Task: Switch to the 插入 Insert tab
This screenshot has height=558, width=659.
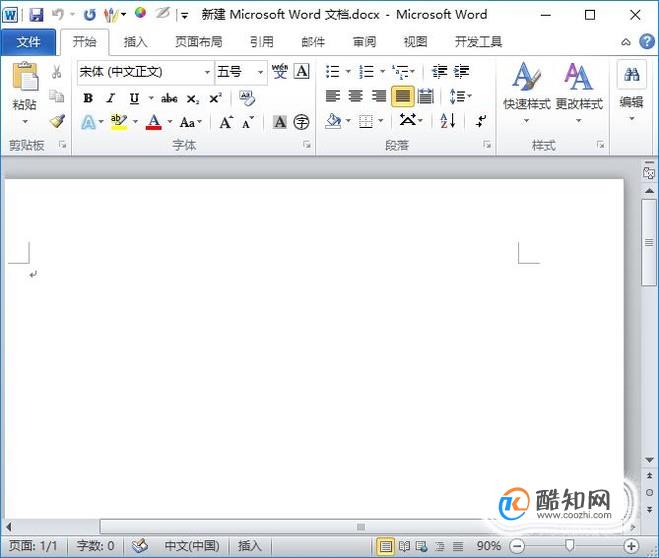Action: [x=135, y=42]
